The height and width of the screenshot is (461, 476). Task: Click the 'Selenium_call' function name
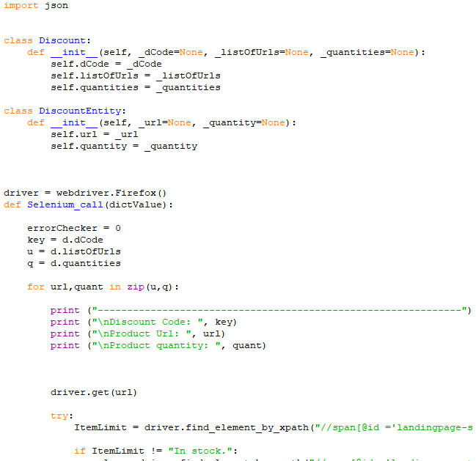(65, 204)
